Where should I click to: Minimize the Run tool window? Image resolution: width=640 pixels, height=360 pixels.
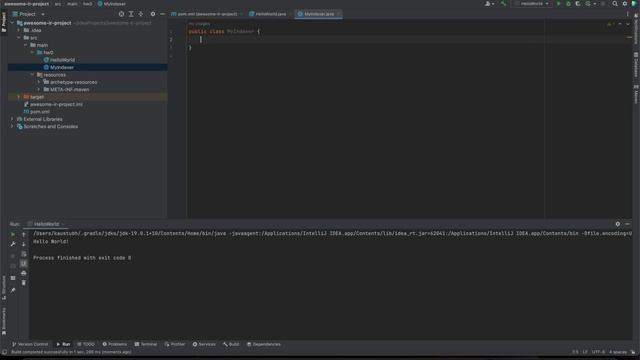tap(627, 224)
